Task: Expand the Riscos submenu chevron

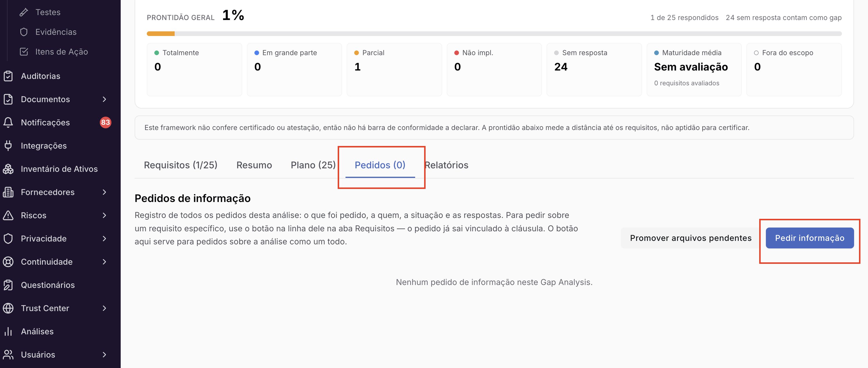Action: click(104, 215)
